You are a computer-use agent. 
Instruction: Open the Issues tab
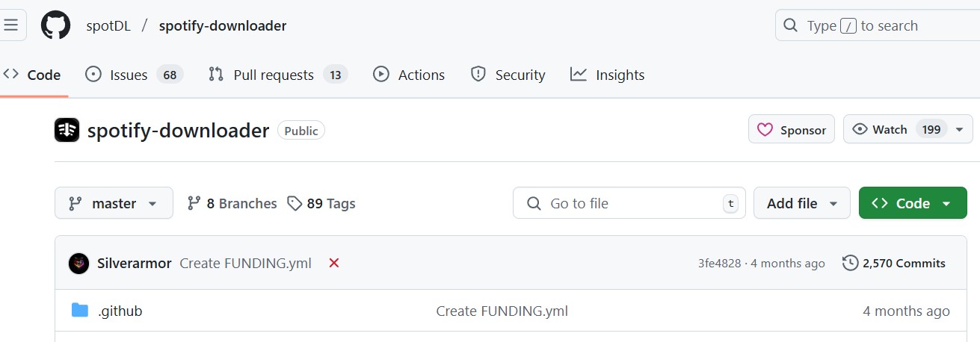[135, 75]
